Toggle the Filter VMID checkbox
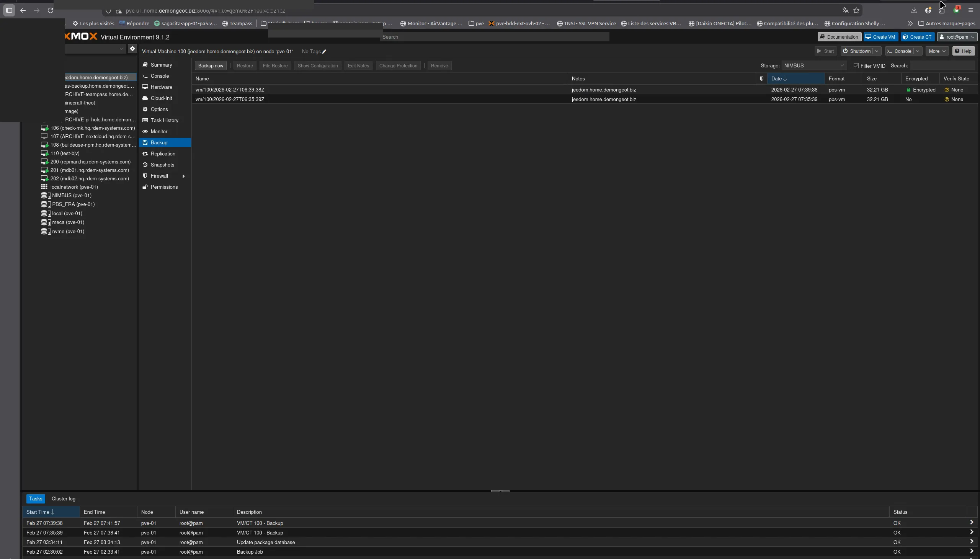 856,65
